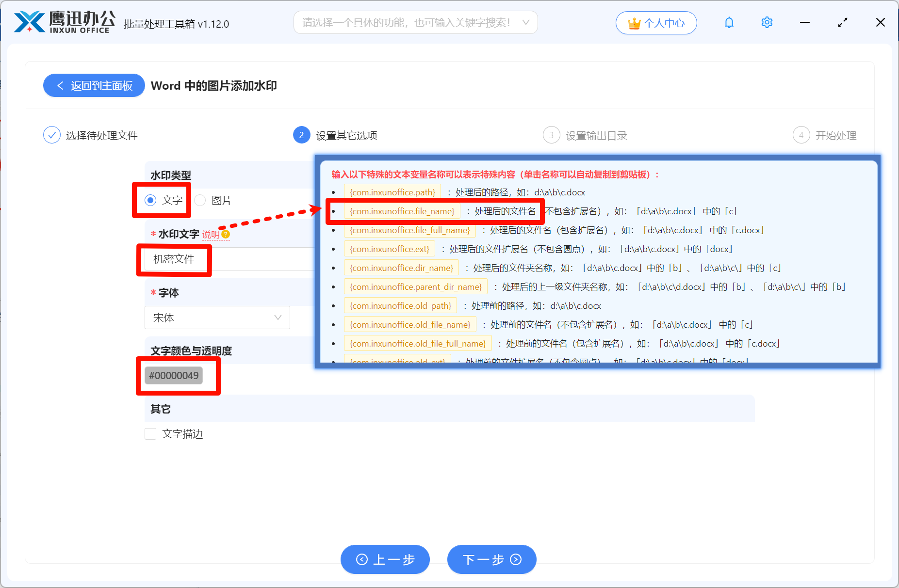Image resolution: width=899 pixels, height=588 pixels.
Task: Enable the 文字描边 checkbox
Action: click(x=150, y=434)
